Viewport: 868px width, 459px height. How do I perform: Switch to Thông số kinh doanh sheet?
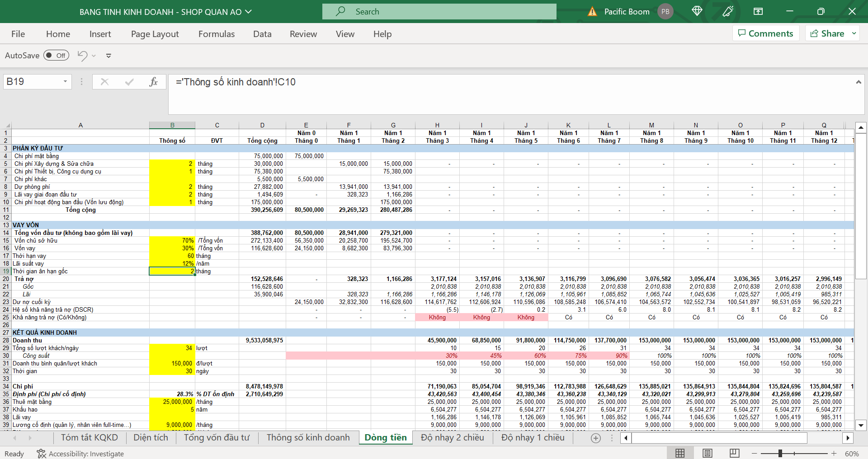point(308,437)
